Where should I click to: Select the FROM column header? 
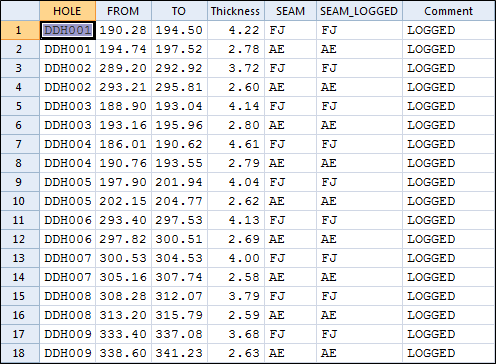pyautogui.click(x=123, y=11)
